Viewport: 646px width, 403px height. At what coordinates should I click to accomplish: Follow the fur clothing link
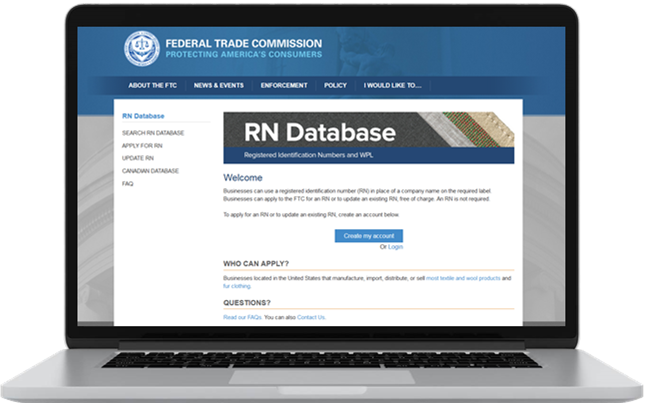tap(238, 285)
